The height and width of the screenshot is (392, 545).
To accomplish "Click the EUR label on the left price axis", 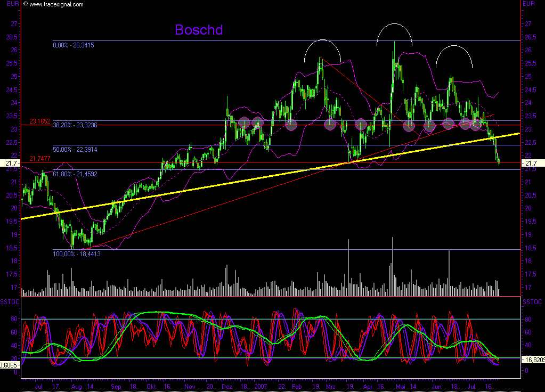I will [x=13, y=4].
